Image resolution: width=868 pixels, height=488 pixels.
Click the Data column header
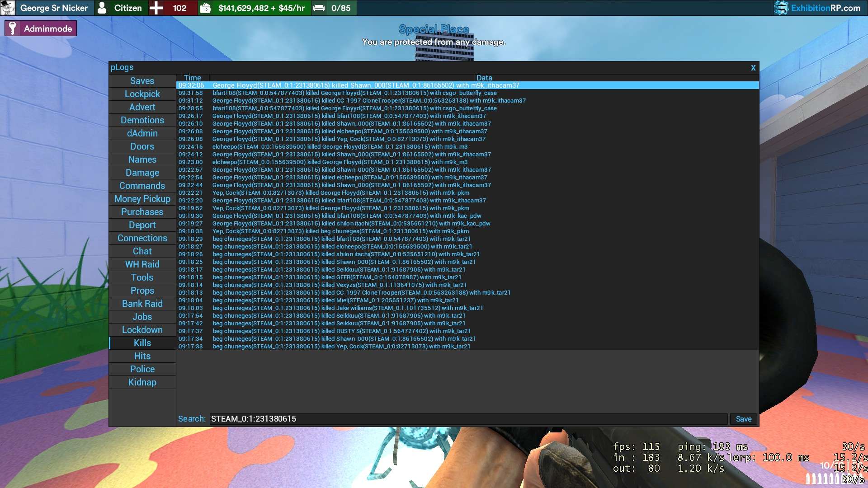(x=484, y=78)
